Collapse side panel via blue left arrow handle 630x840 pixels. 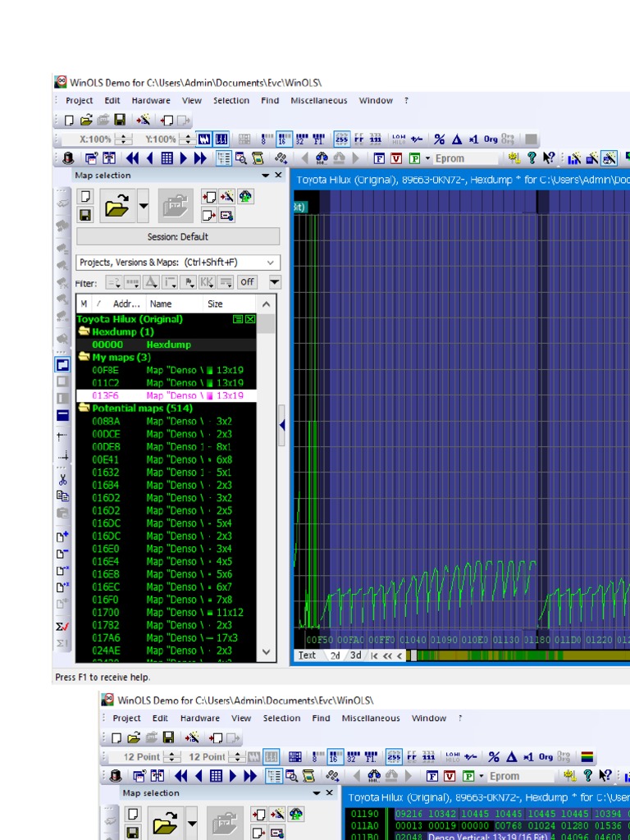coord(282,426)
